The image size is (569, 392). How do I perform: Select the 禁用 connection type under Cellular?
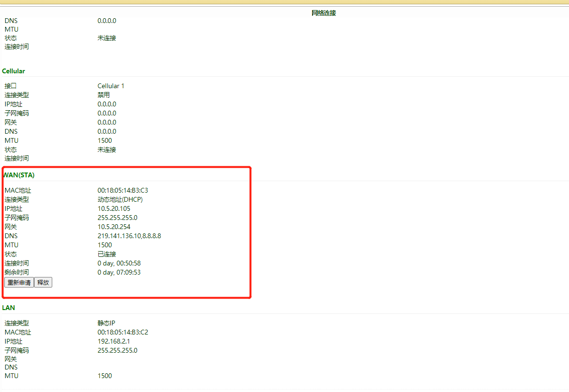pyautogui.click(x=103, y=95)
